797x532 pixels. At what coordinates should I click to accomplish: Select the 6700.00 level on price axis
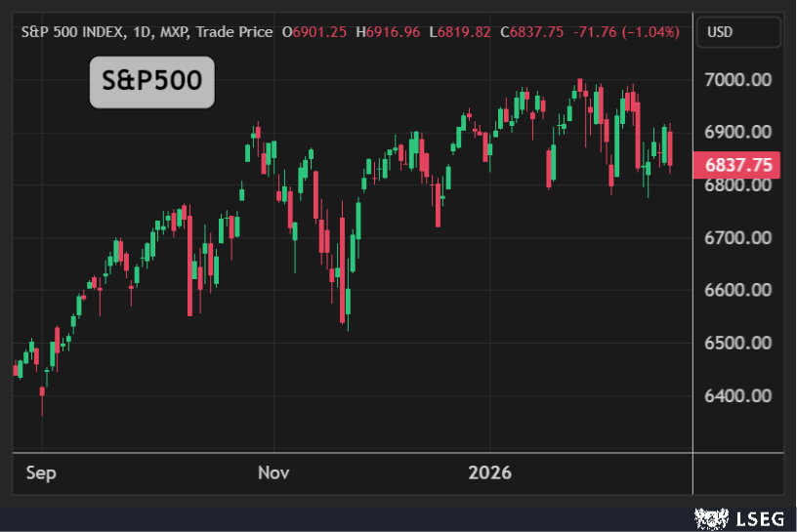point(738,237)
